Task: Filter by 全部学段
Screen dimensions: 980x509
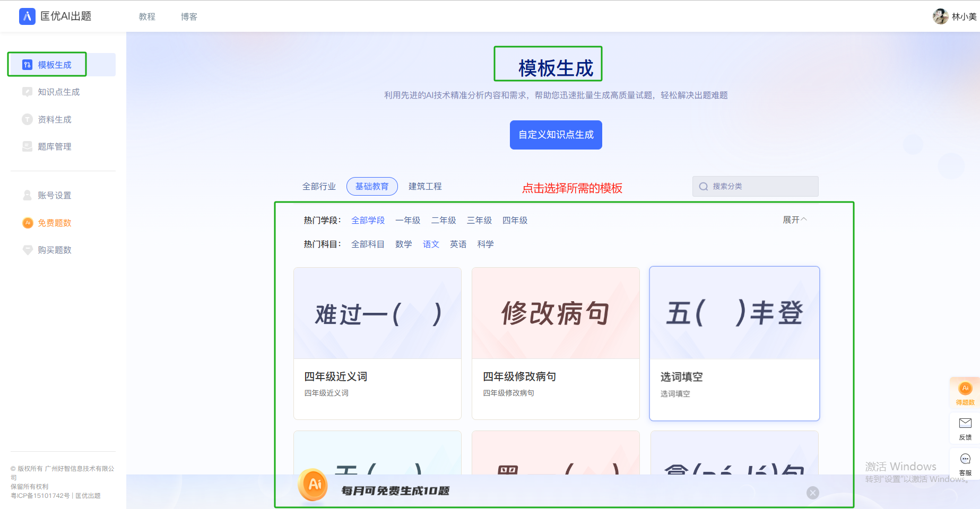Action: (368, 220)
